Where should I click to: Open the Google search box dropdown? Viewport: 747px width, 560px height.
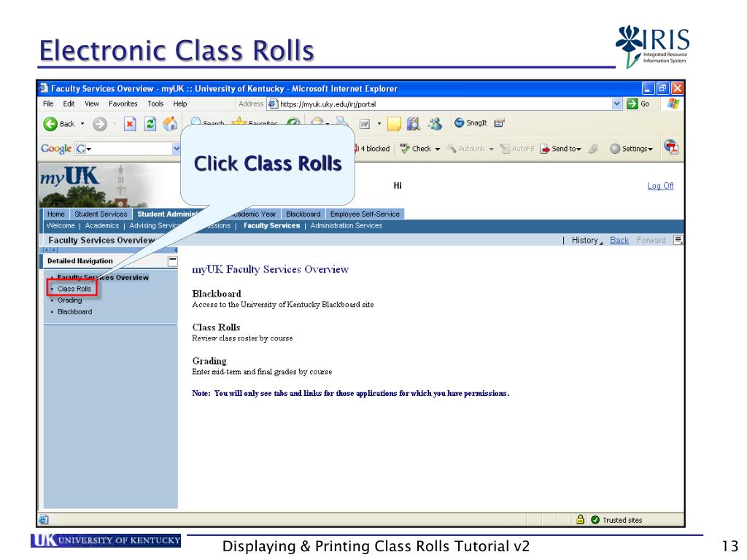[x=177, y=149]
